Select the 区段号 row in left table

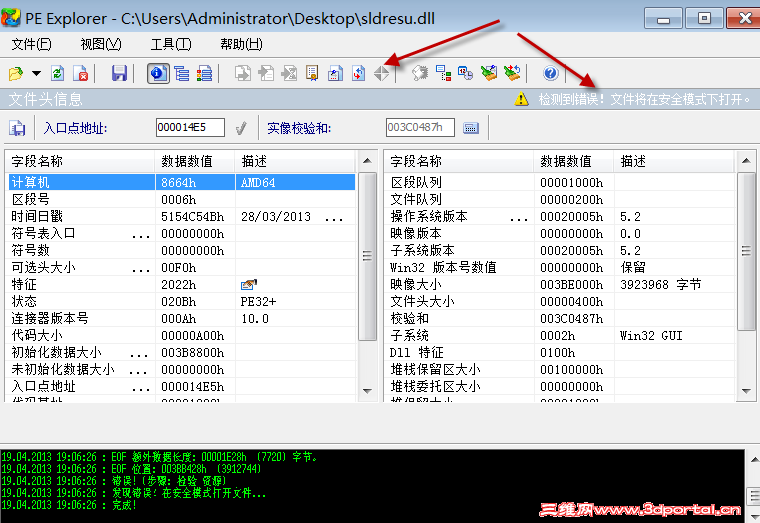pyautogui.click(x=182, y=199)
